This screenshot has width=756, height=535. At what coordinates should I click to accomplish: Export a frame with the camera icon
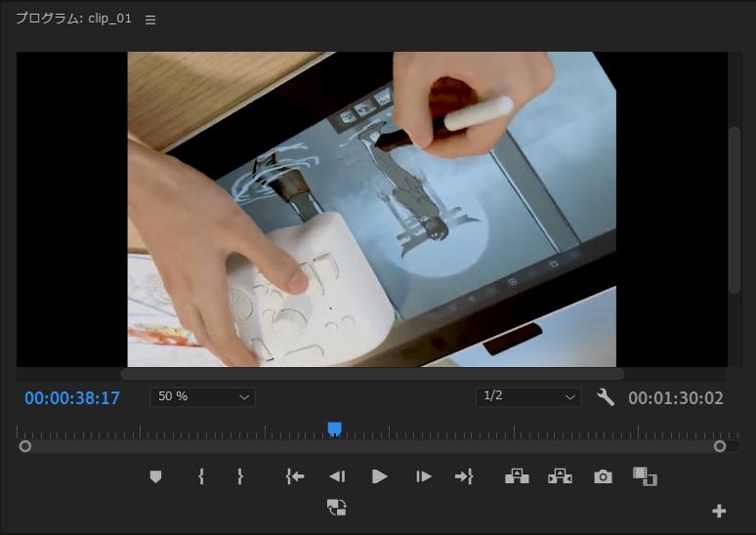[x=604, y=476]
